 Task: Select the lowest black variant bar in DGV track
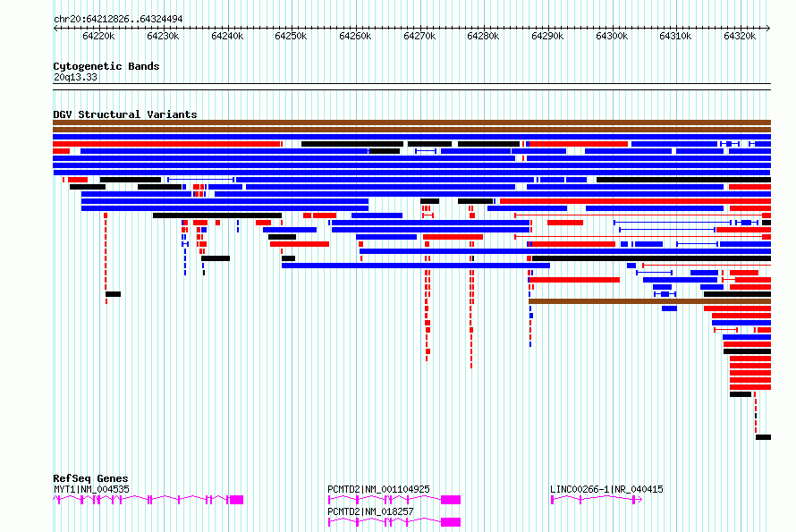[x=763, y=437]
